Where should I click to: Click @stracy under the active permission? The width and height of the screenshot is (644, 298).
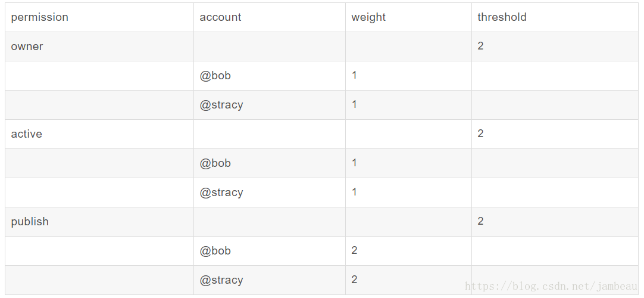point(221,193)
